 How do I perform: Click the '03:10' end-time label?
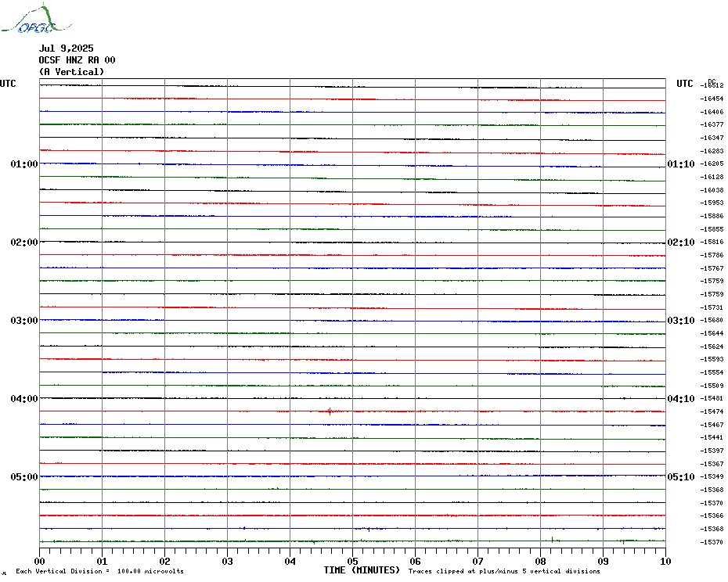tap(681, 321)
